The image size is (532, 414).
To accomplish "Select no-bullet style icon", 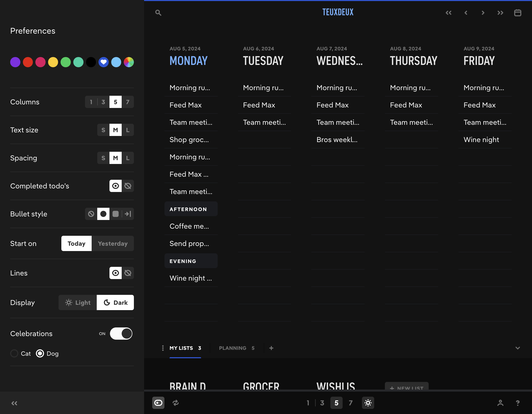I will tap(91, 214).
